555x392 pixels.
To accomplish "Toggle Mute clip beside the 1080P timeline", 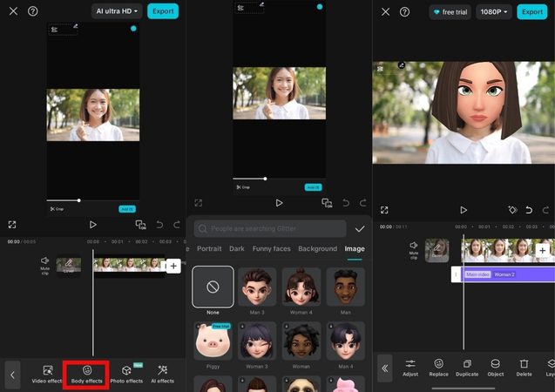I will coord(412,250).
